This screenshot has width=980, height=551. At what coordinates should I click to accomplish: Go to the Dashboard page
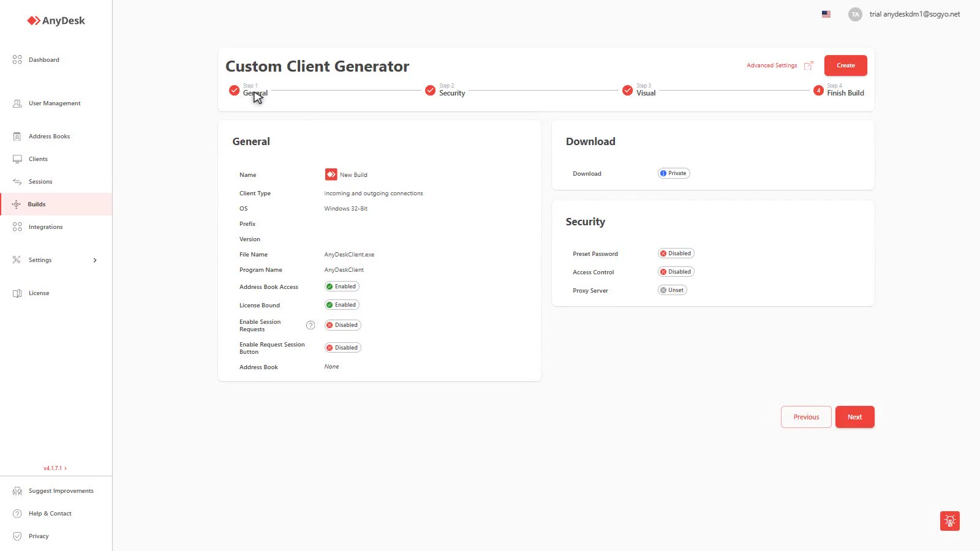44,60
